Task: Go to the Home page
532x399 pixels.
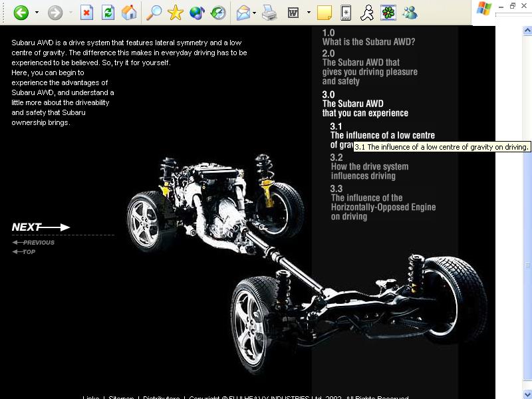Action: (x=130, y=13)
